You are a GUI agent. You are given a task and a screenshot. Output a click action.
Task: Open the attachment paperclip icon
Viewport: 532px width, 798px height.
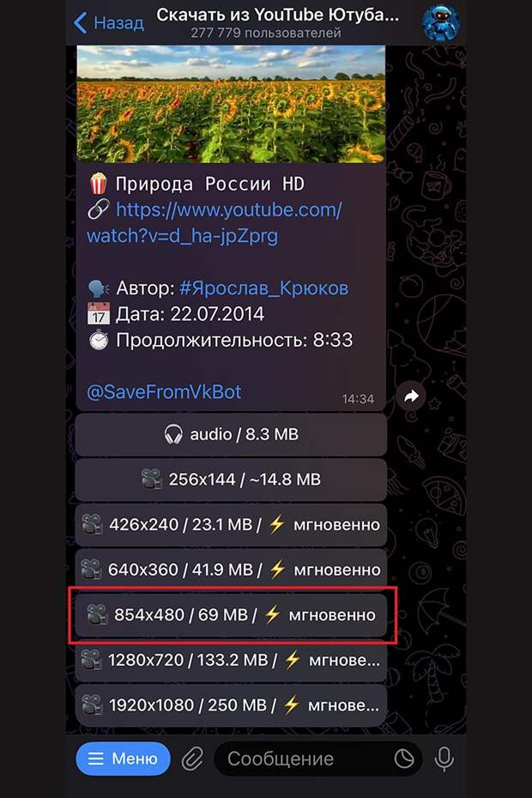[x=192, y=759]
